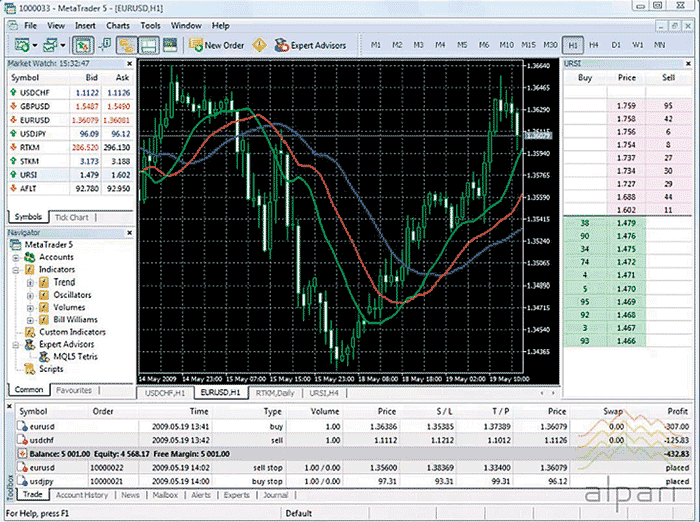
Task: Switch to H4 timeframe
Action: [594, 45]
